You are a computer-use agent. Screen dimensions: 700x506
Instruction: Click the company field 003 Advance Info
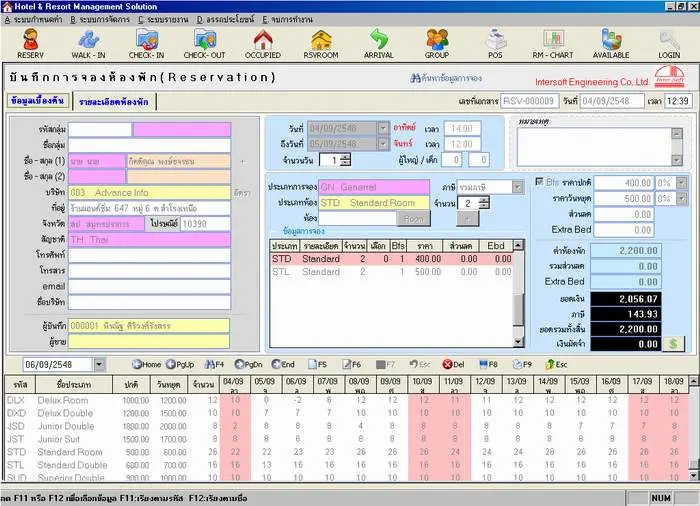(x=150, y=192)
